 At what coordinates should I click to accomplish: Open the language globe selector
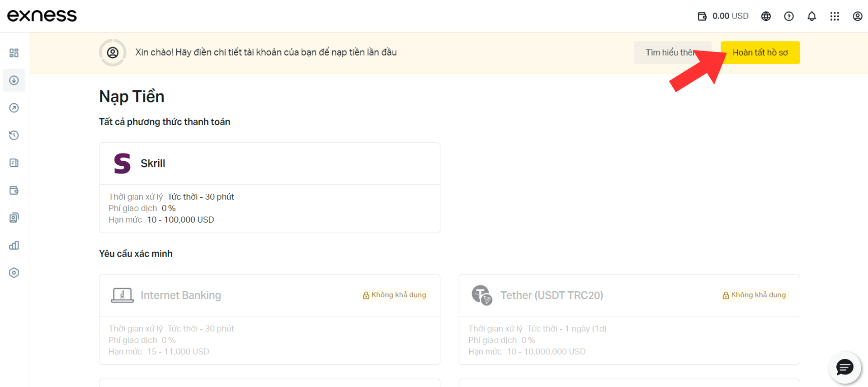[x=766, y=16]
